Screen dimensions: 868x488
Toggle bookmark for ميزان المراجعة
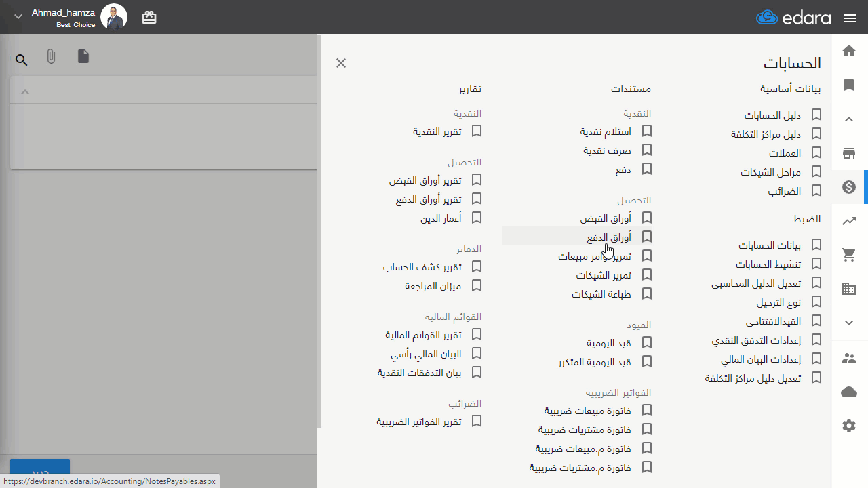pyautogui.click(x=477, y=286)
